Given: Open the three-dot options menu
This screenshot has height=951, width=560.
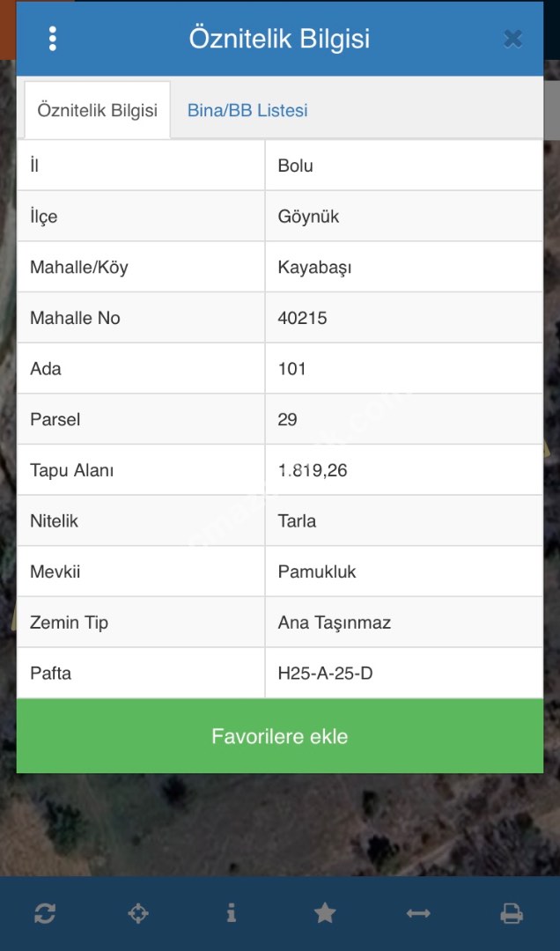Looking at the screenshot, I should tap(53, 39).
